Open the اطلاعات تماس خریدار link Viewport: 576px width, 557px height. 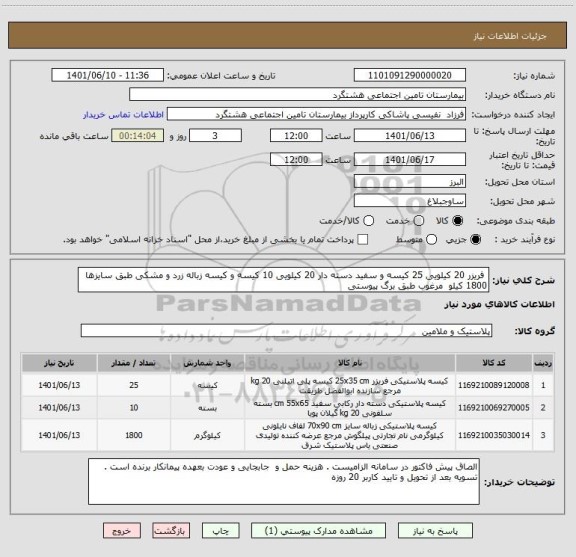(123, 115)
